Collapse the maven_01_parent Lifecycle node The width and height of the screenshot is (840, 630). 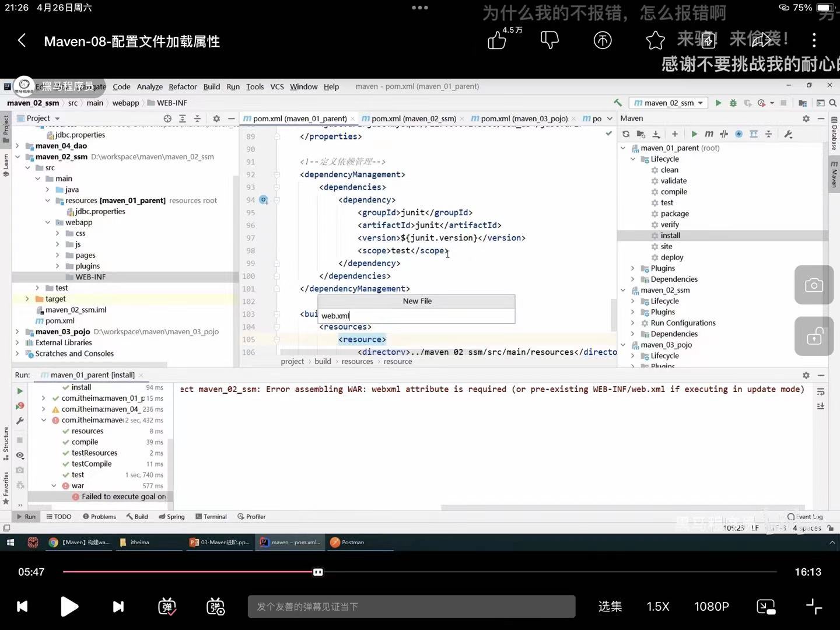[633, 159]
